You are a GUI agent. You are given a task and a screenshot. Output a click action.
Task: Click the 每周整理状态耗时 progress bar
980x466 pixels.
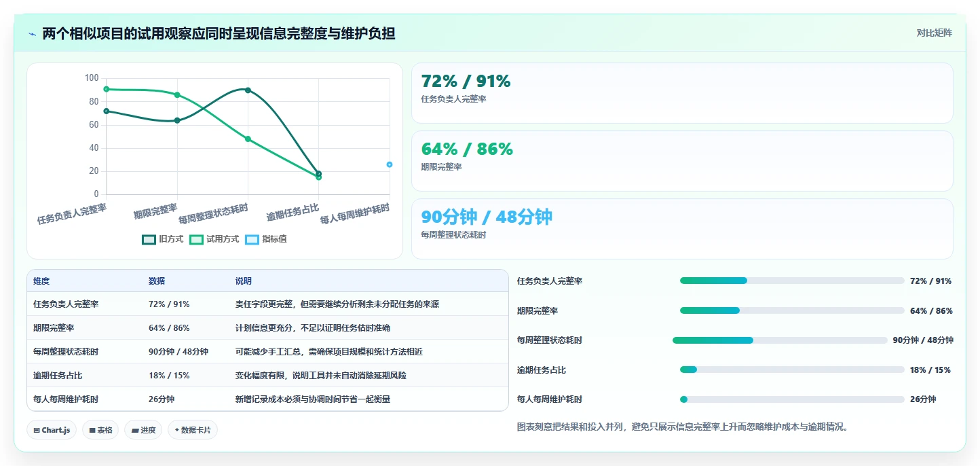pos(780,340)
